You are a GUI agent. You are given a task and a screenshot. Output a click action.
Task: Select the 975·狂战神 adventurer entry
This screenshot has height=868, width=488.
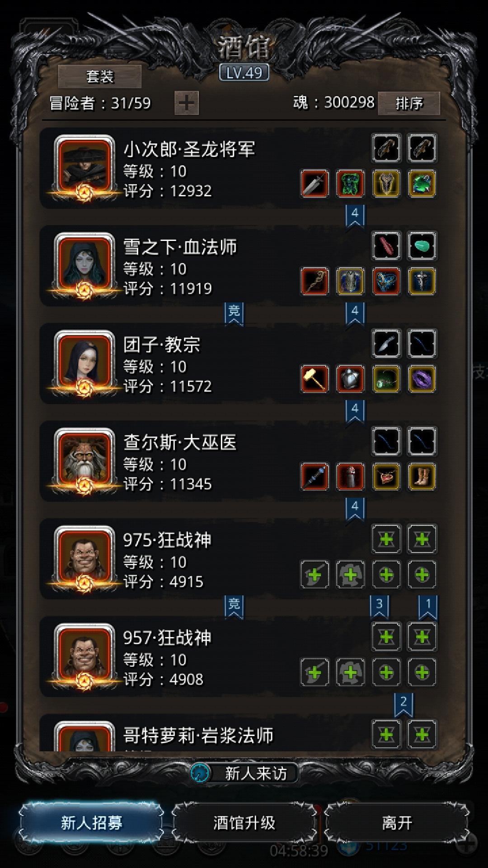(239, 559)
